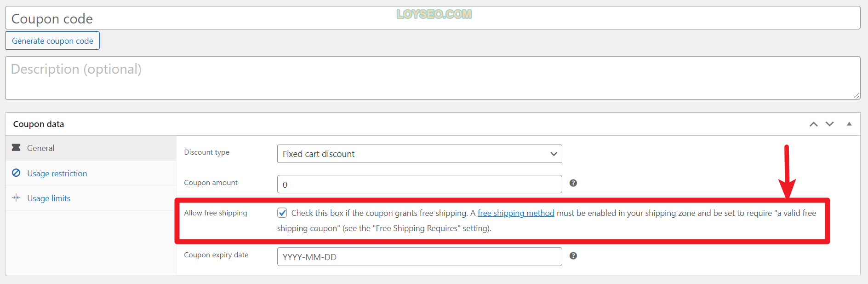
Task: Open the Discount type dropdown
Action: point(419,154)
